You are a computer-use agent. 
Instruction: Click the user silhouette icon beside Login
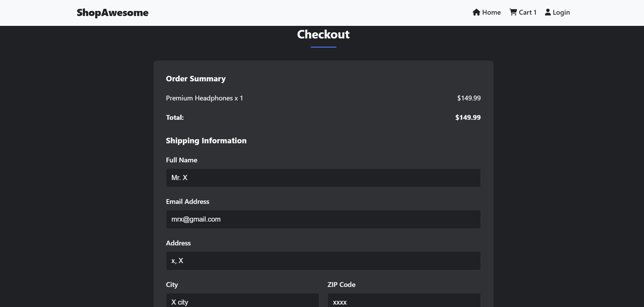(x=548, y=12)
